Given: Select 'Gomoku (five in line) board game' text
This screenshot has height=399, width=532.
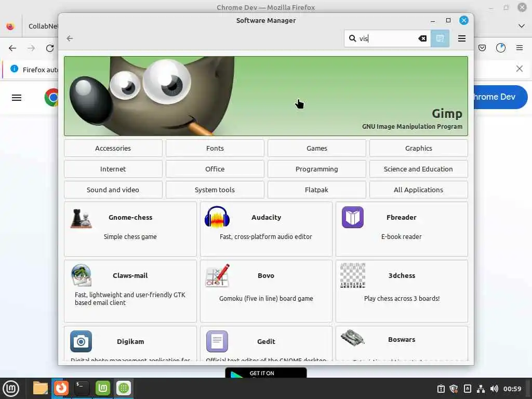Looking at the screenshot, I should (x=266, y=299).
